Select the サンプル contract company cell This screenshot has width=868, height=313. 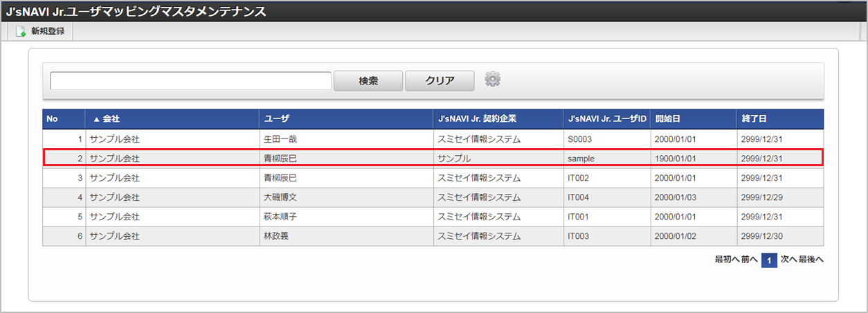(498, 159)
